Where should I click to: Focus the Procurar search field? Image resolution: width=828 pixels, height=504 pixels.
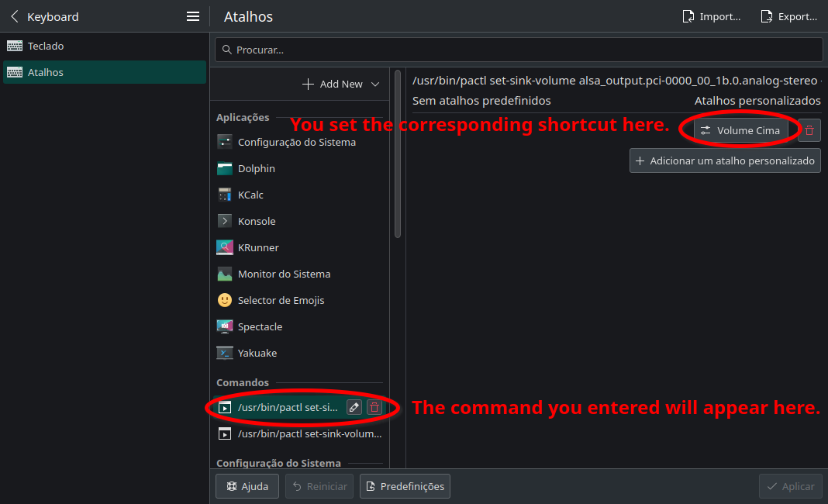point(518,50)
